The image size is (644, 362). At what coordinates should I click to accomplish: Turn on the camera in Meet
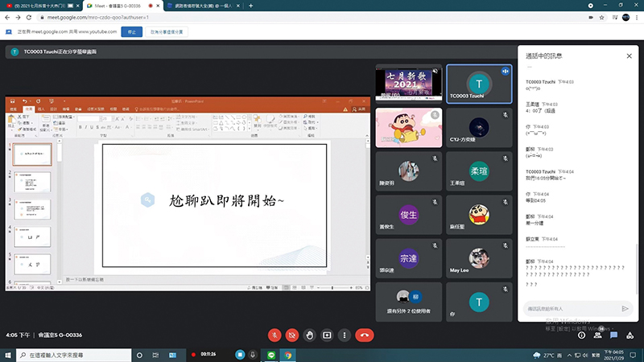click(x=292, y=335)
